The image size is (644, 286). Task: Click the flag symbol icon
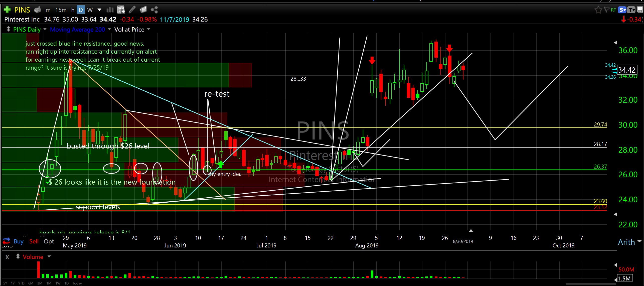606,10
